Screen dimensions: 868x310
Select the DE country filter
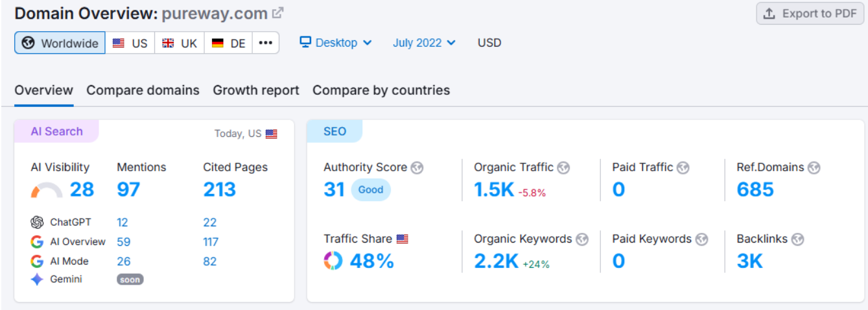229,43
